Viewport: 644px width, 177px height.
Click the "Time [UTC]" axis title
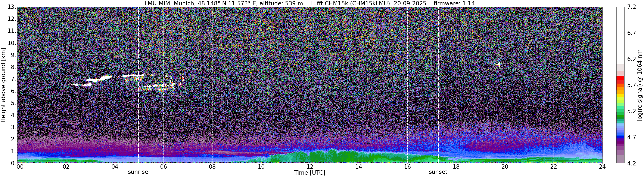click(310, 173)
